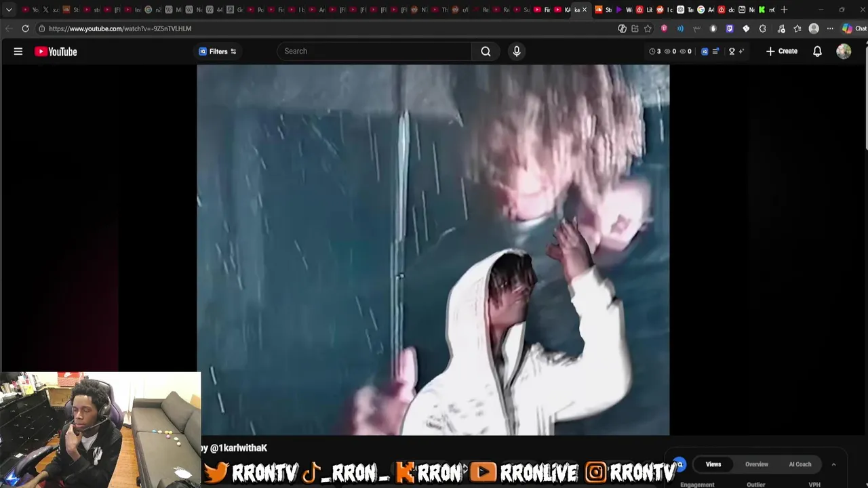The width and height of the screenshot is (868, 488).
Task: Click the Outlier column label
Action: pos(756,485)
